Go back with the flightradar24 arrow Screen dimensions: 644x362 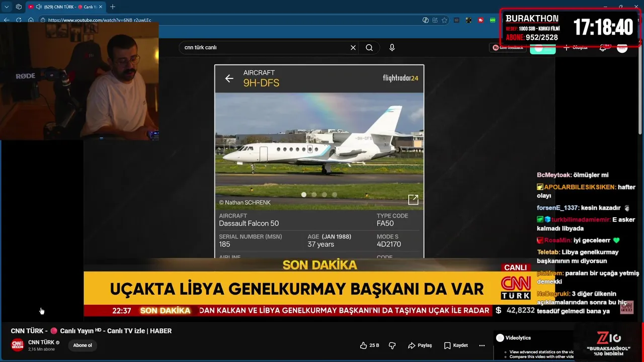tap(229, 78)
